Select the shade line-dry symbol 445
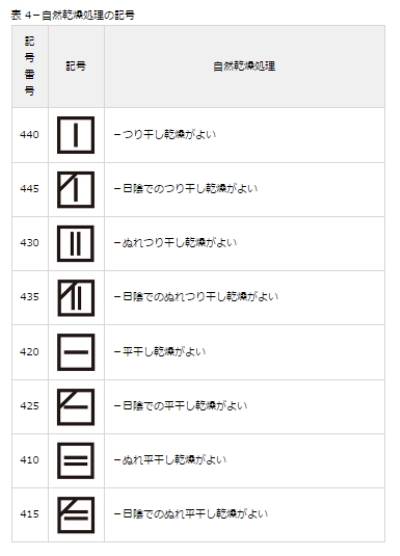Screen dimensions: 400x556 [76, 189]
